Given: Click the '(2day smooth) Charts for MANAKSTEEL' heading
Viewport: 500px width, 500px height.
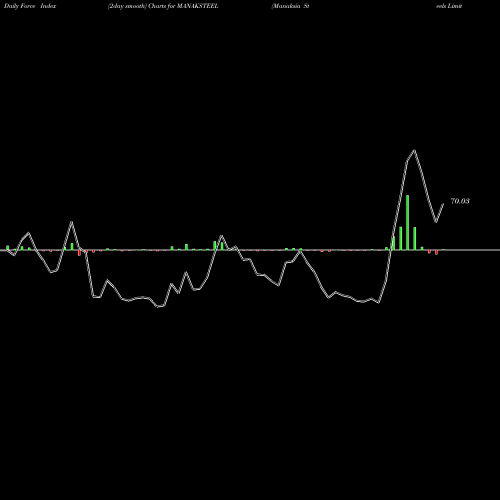Looking at the screenshot, I should (x=163, y=6).
